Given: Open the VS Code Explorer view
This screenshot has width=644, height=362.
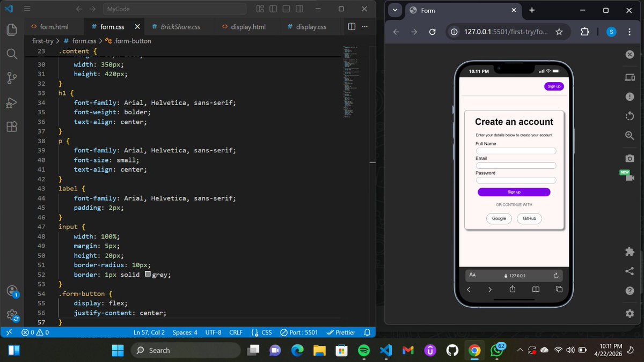Looking at the screenshot, I should click(x=11, y=29).
